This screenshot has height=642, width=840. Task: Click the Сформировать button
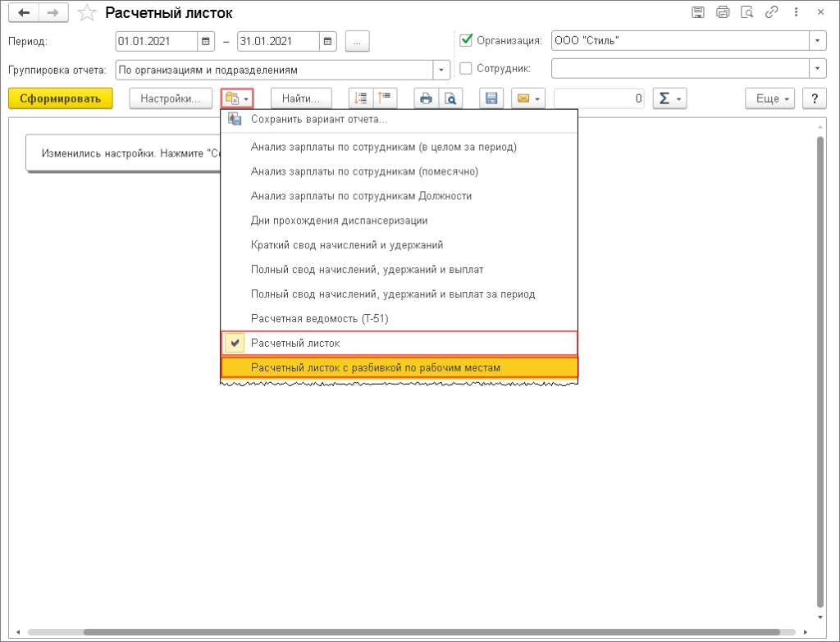pyautogui.click(x=54, y=98)
